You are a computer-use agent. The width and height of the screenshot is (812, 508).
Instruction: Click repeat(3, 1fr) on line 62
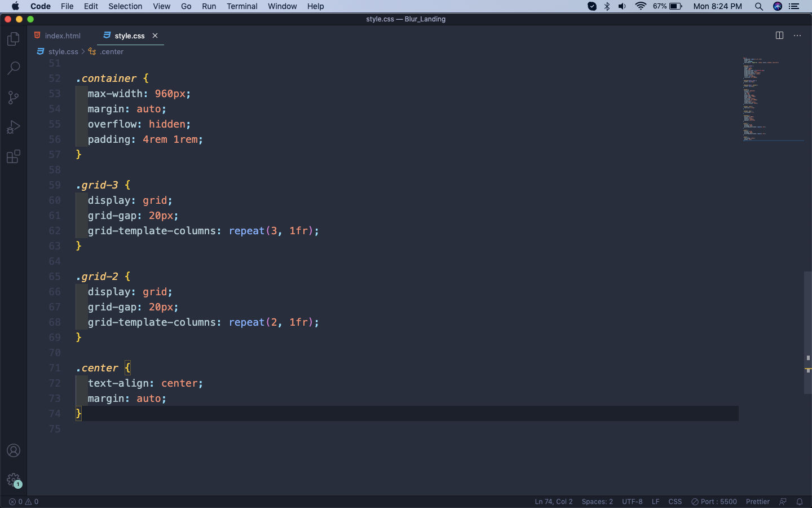point(271,231)
